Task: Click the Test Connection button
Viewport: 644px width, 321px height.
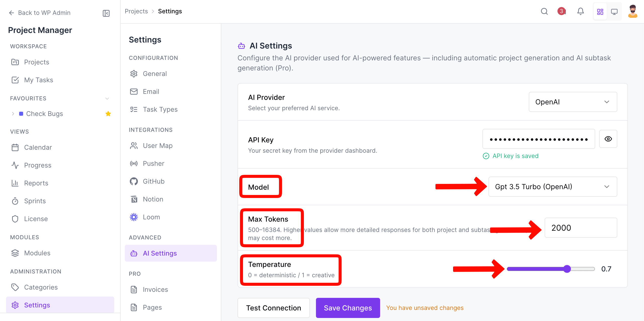Action: pyautogui.click(x=273, y=308)
